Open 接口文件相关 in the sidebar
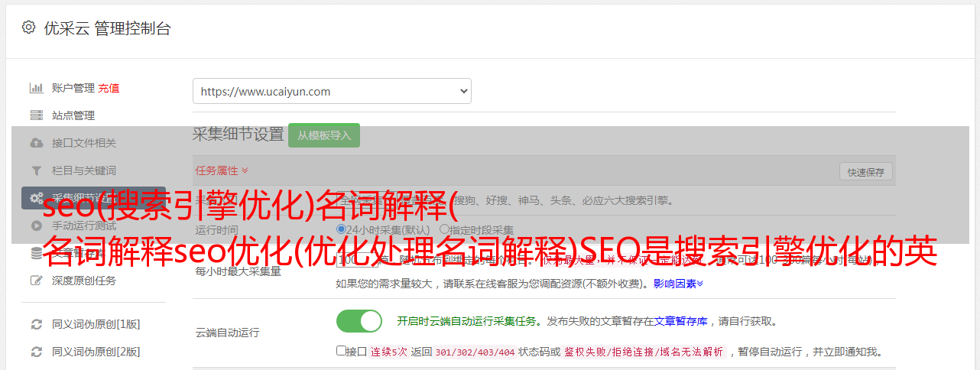 point(84,143)
